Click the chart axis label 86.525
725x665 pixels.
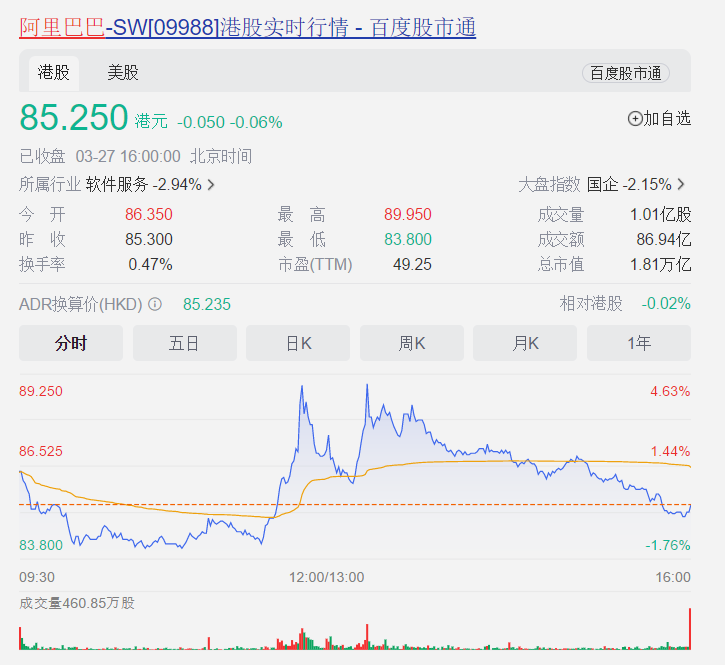[x=41, y=451]
